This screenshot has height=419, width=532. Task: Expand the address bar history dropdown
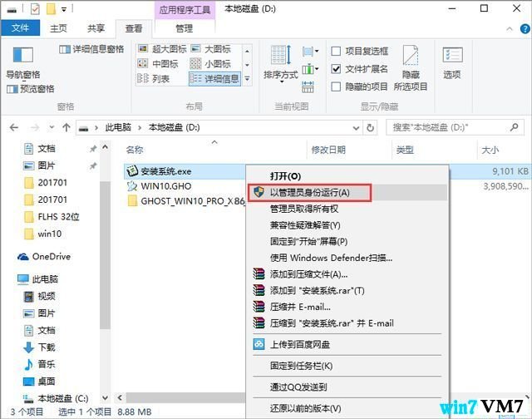pyautogui.click(x=356, y=128)
